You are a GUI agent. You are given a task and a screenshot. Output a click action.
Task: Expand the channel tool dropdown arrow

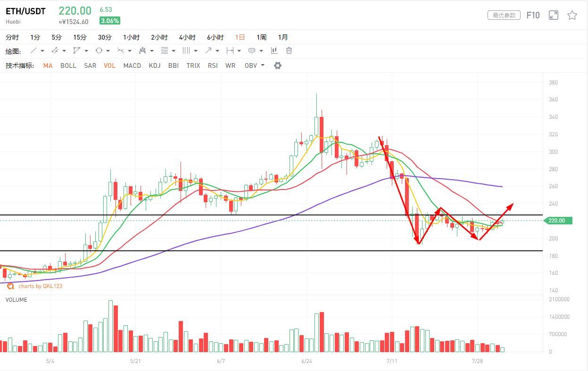click(64, 51)
